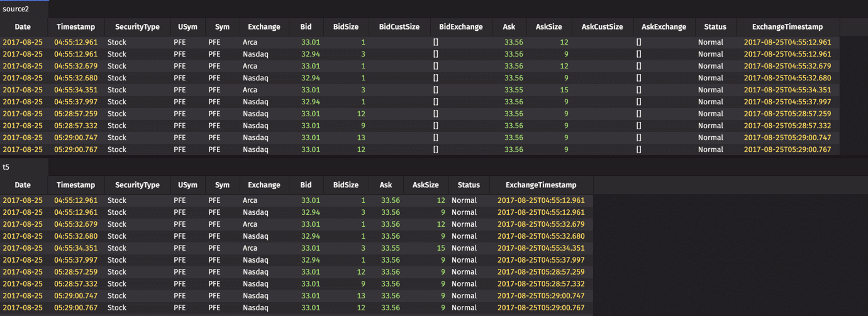Image resolution: width=868 pixels, height=316 pixels.
Task: Select the source2 table tab
Action: 16,9
